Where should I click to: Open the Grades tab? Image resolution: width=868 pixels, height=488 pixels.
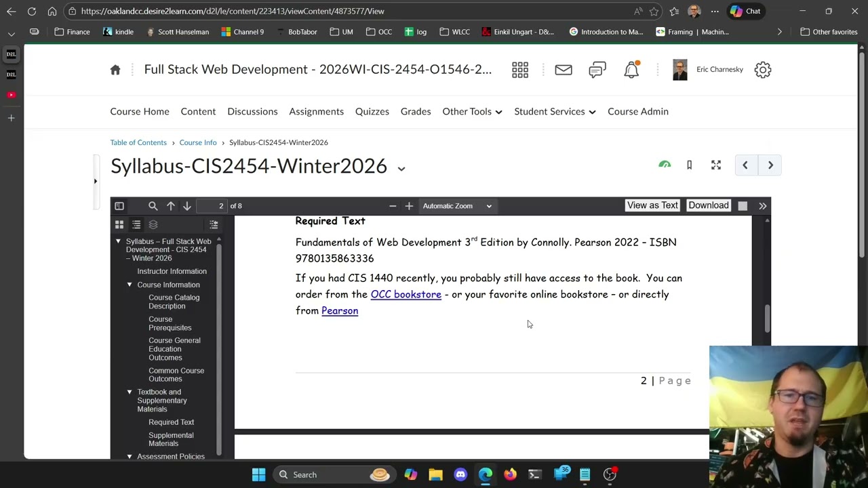click(416, 111)
